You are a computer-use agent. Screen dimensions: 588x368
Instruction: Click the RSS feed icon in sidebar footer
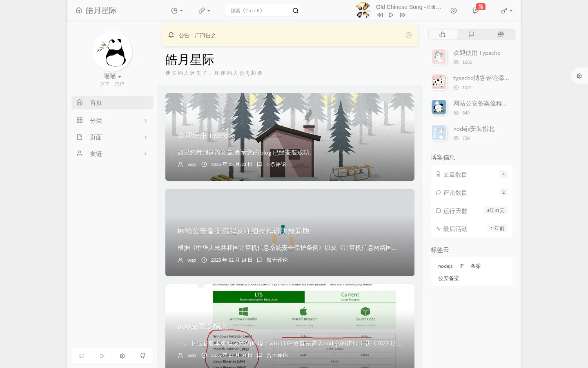coord(102,356)
